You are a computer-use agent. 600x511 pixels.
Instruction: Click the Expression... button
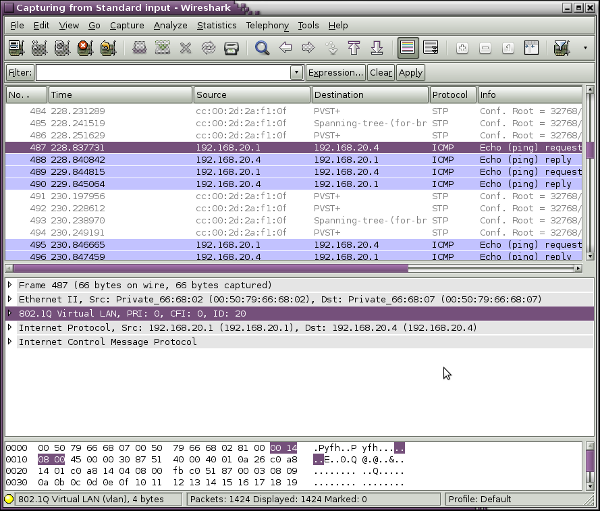point(335,72)
